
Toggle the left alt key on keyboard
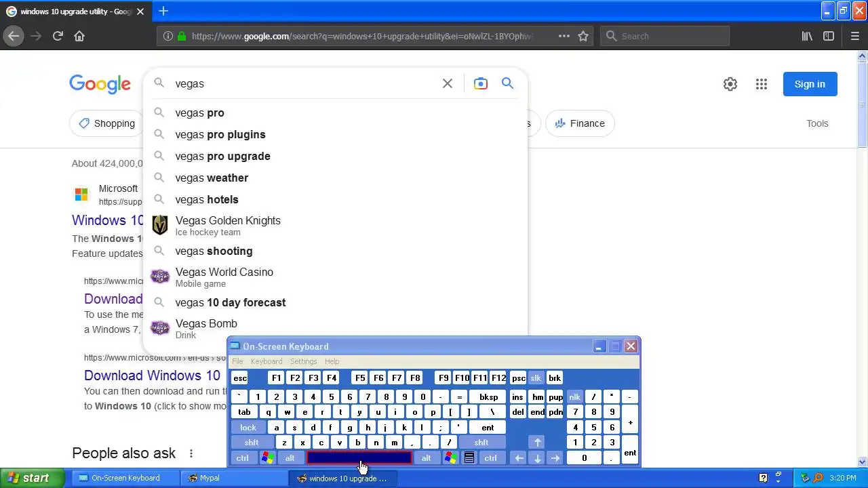pyautogui.click(x=290, y=458)
